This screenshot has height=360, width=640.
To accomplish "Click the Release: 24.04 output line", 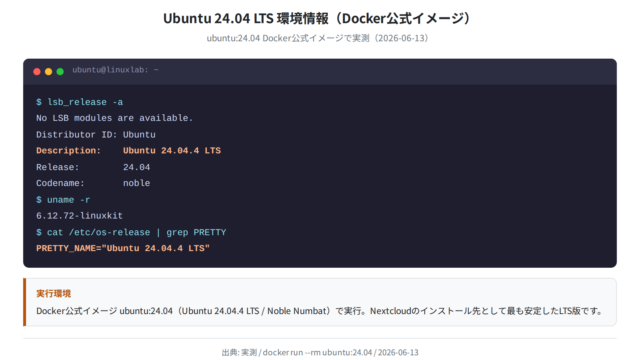I will pyautogui.click(x=93, y=167).
